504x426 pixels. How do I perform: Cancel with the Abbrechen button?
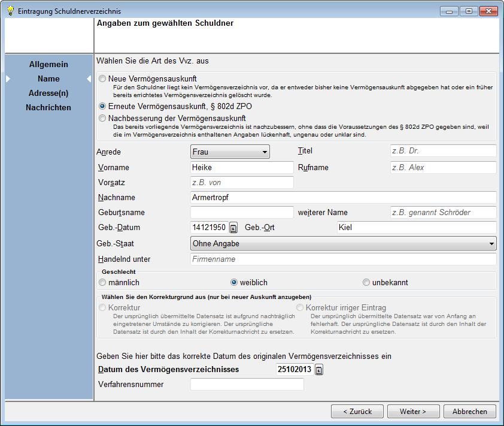[x=470, y=412]
